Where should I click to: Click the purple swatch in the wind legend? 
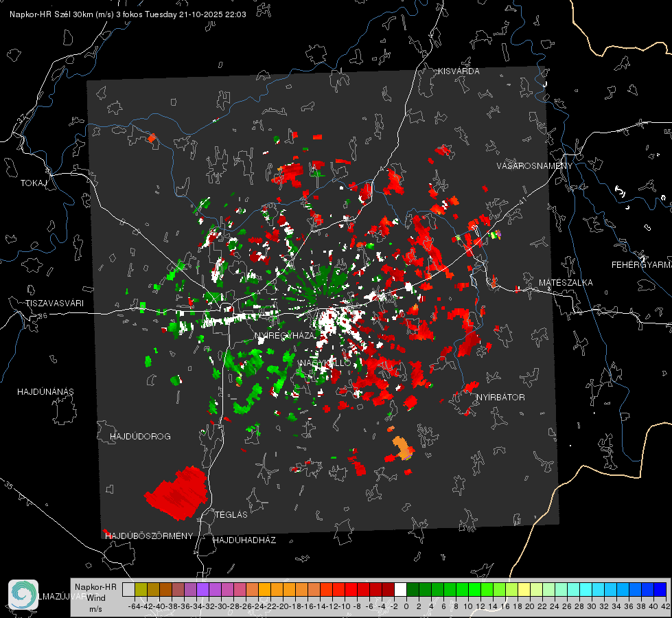click(x=202, y=589)
